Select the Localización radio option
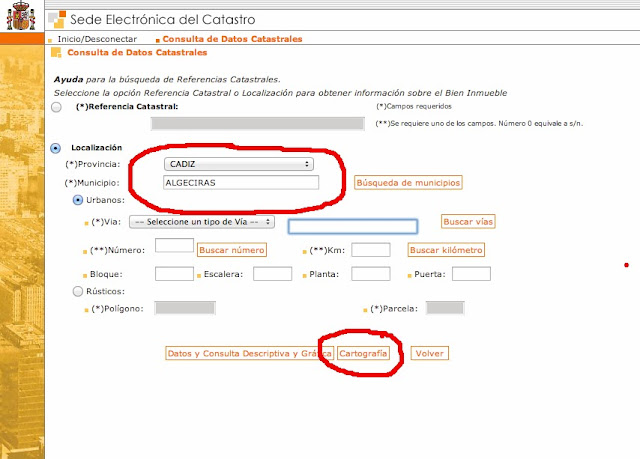The height and width of the screenshot is (459, 640). click(56, 148)
